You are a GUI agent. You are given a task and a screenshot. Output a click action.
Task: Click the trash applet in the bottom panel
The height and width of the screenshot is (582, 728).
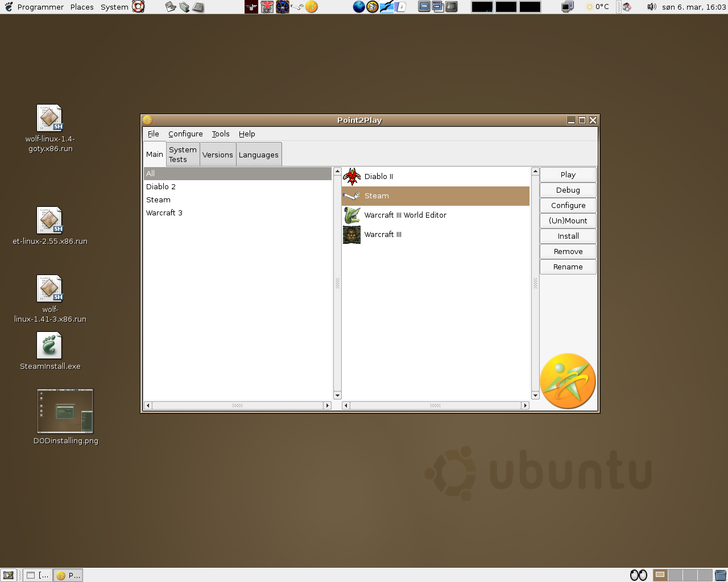coord(721,575)
